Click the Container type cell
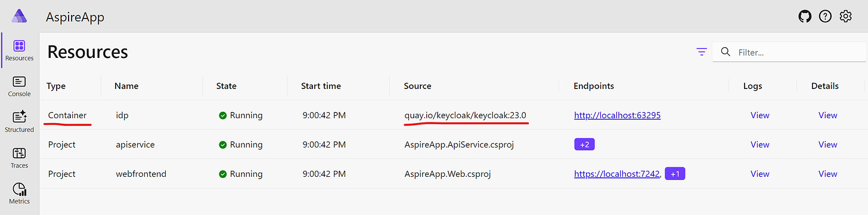Image resolution: width=868 pixels, height=215 pixels. 67,115
